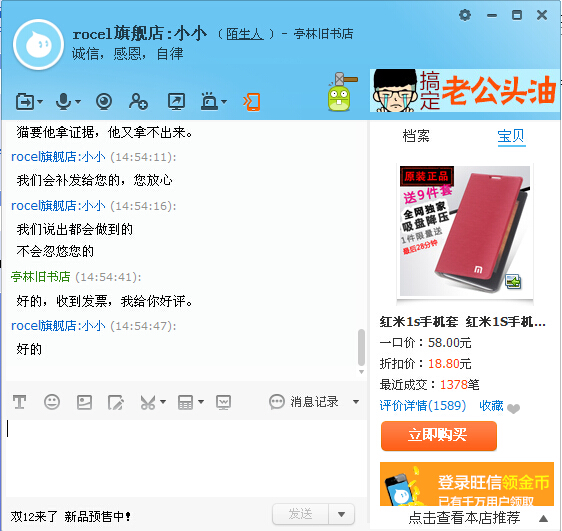Screen dimensions: 562x531
Task: Click the orange send-to-phone icon
Action: [252, 101]
